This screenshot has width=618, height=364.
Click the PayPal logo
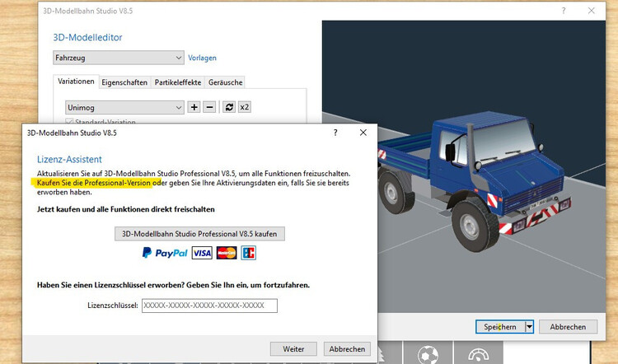coord(165,253)
